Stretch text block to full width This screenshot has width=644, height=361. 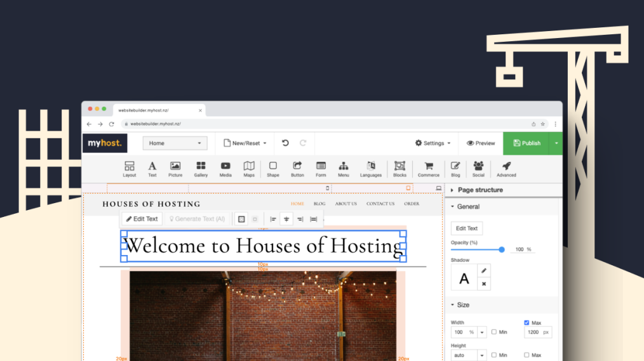coord(314,219)
